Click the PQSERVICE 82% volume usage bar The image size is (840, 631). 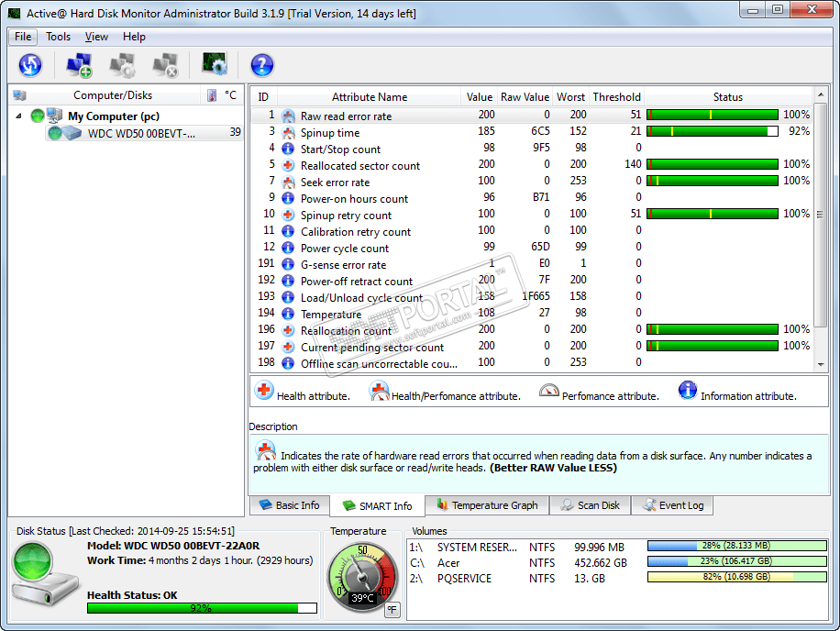[737, 577]
